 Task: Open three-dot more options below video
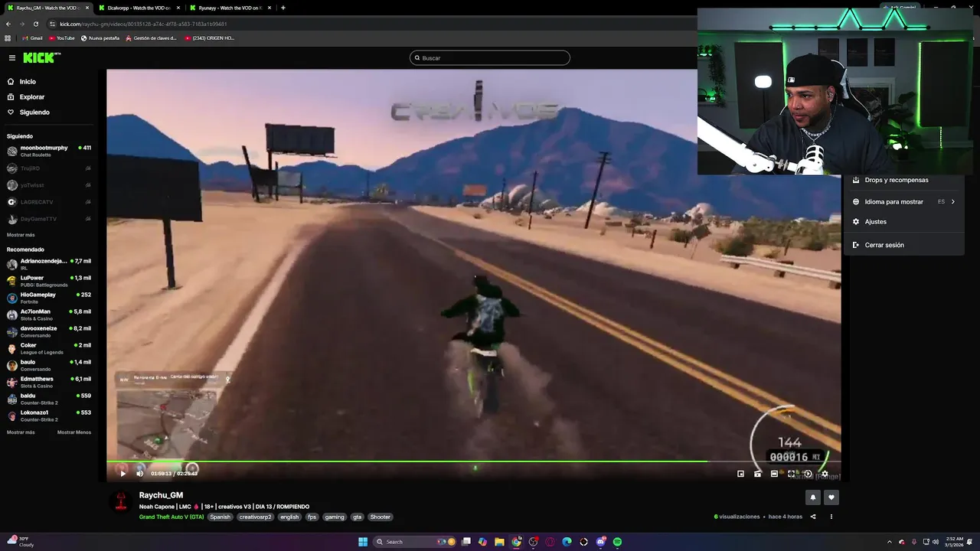pos(831,517)
